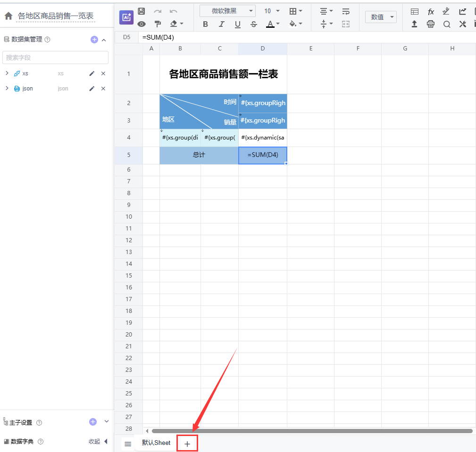The height and width of the screenshot is (452, 476).
Task: Delete the json dataset
Action: click(x=103, y=89)
